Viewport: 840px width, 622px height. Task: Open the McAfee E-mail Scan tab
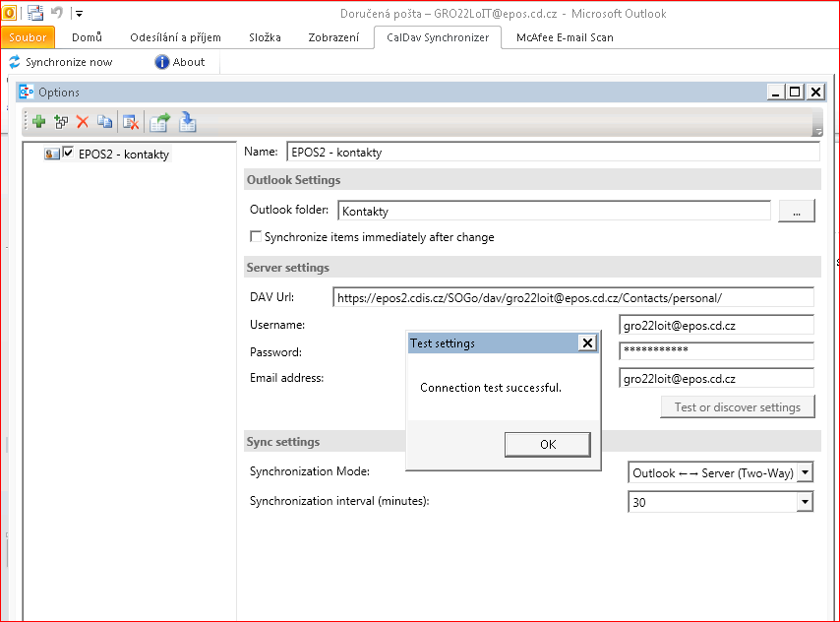tap(565, 37)
